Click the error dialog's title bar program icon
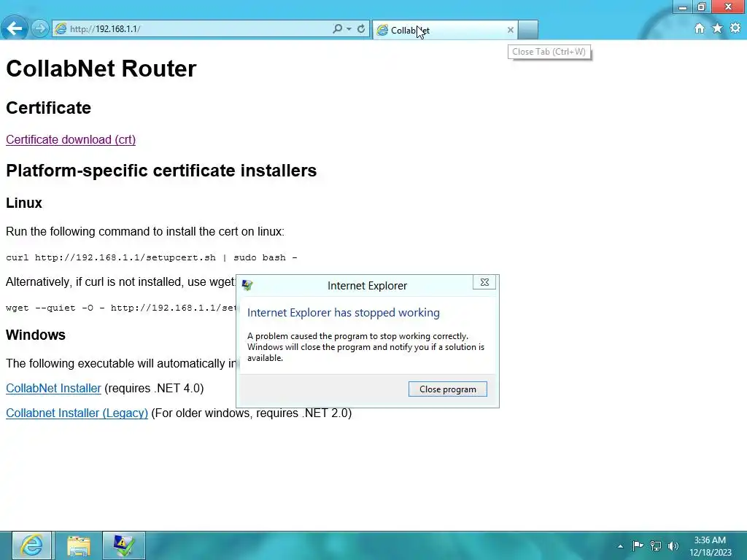 [247, 285]
